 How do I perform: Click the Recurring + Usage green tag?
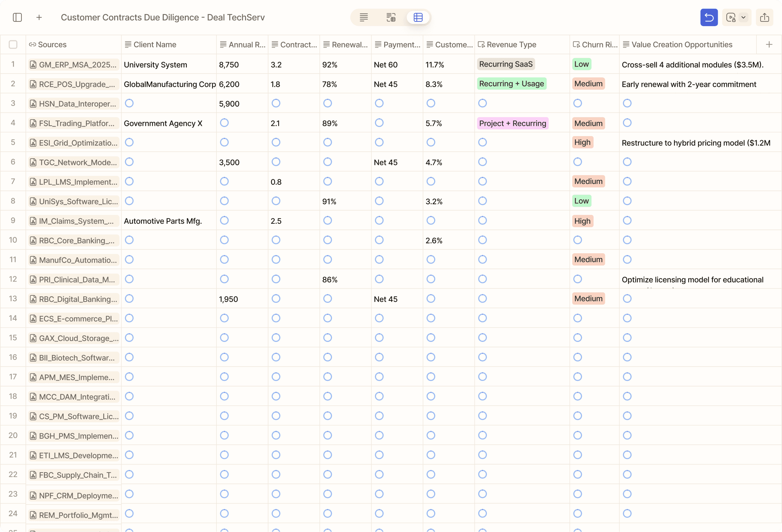pyautogui.click(x=511, y=84)
